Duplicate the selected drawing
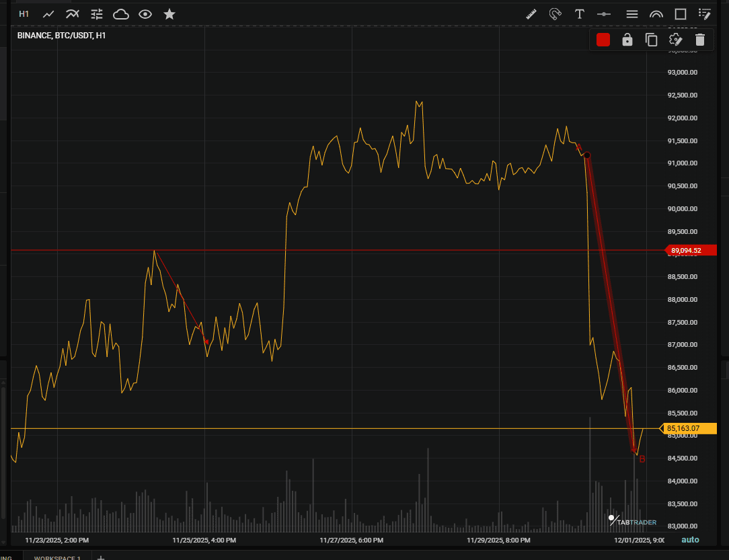This screenshot has height=560, width=729. 651,40
